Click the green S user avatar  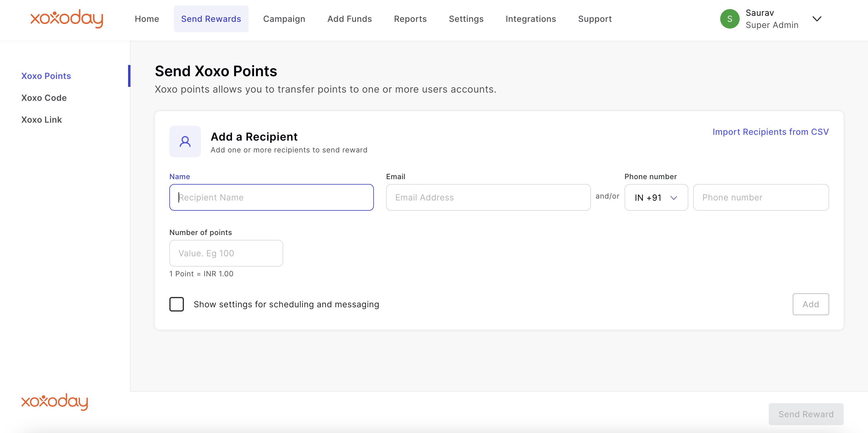click(730, 19)
